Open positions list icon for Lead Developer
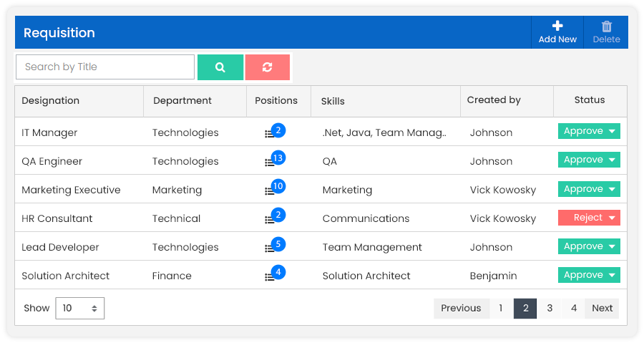 (270, 248)
